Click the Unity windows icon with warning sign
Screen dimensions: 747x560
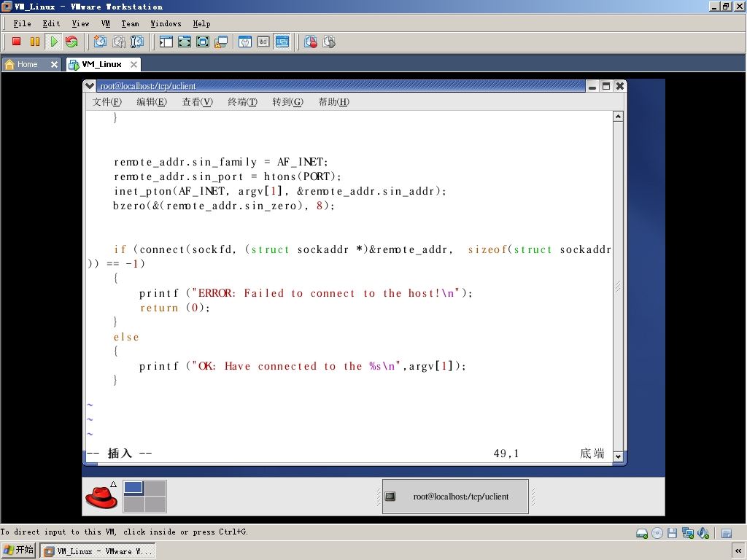pyautogui.click(x=221, y=42)
